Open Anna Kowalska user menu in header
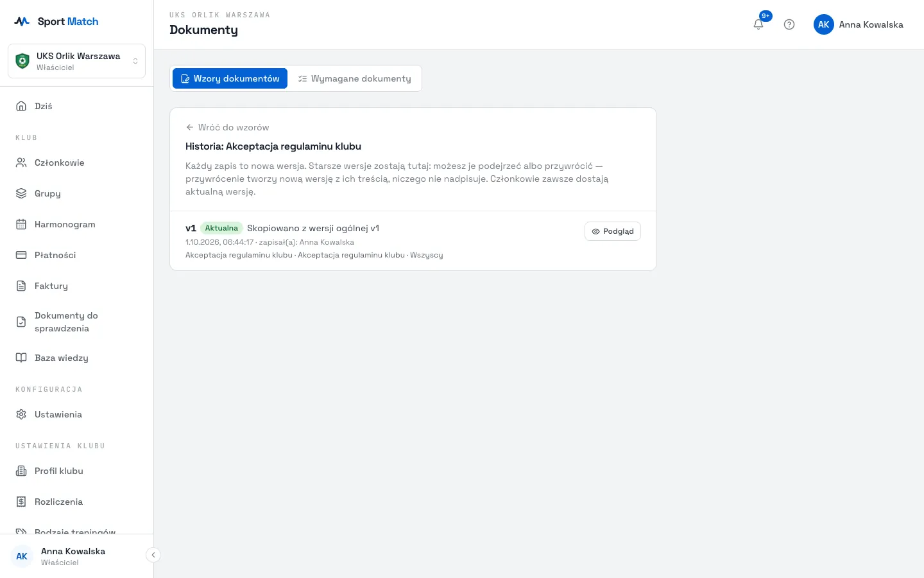The height and width of the screenshot is (578, 924). point(859,24)
